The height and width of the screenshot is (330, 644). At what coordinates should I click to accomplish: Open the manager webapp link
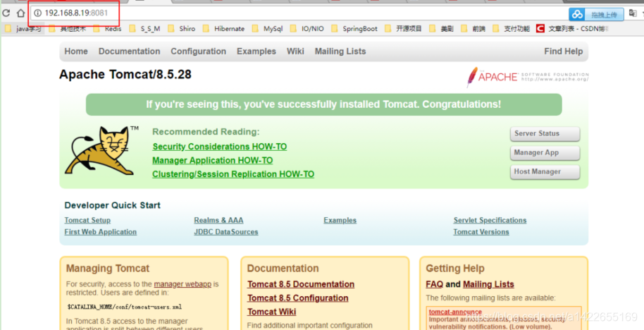[x=182, y=284]
